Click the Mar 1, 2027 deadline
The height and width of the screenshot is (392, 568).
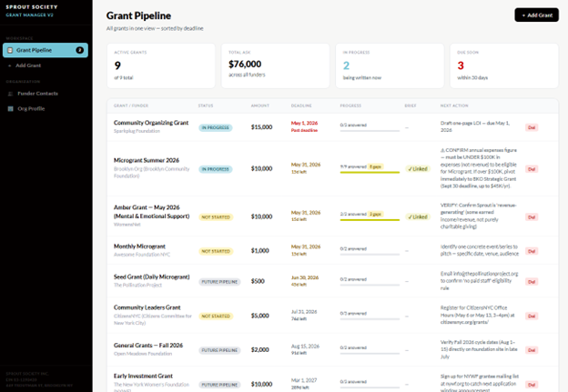[x=304, y=380]
